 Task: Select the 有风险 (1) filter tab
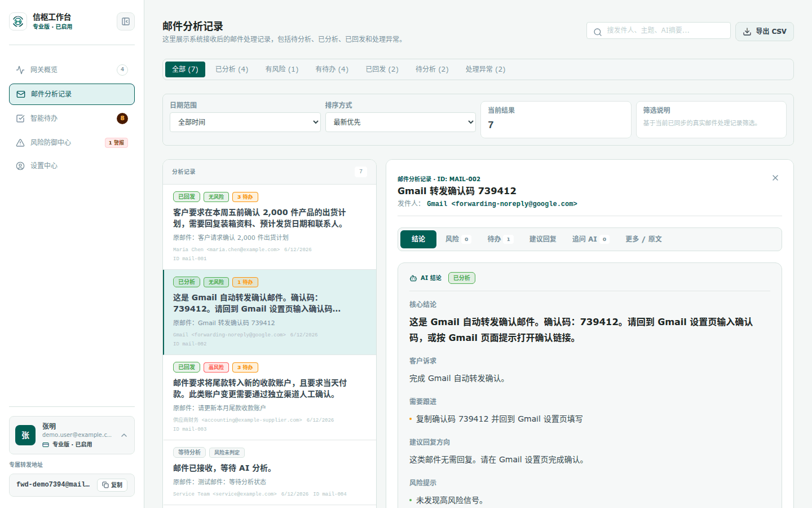[x=282, y=69]
